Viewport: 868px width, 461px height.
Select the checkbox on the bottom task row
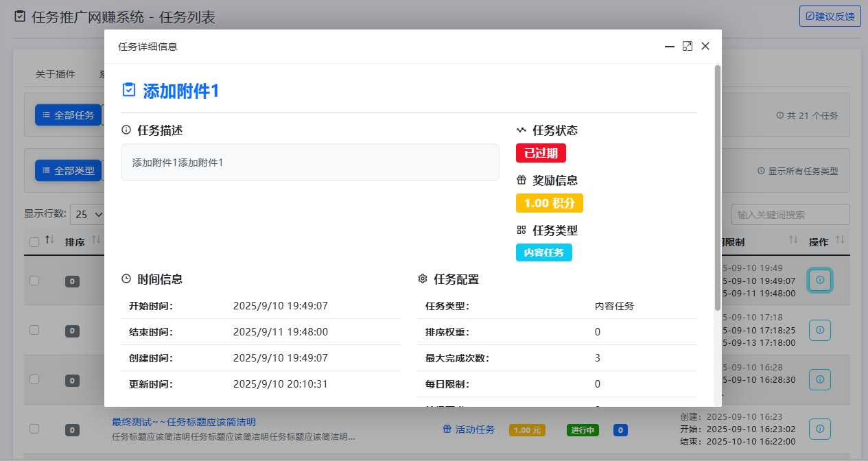[x=34, y=429]
